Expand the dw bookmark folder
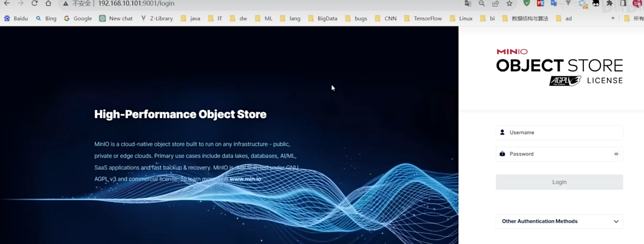 click(x=238, y=18)
